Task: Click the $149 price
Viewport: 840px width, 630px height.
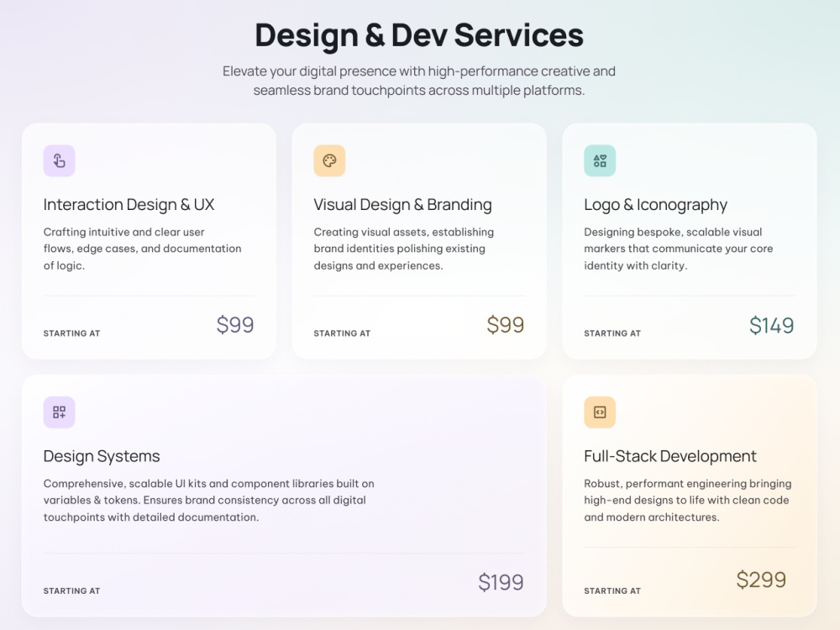Action: (x=771, y=325)
